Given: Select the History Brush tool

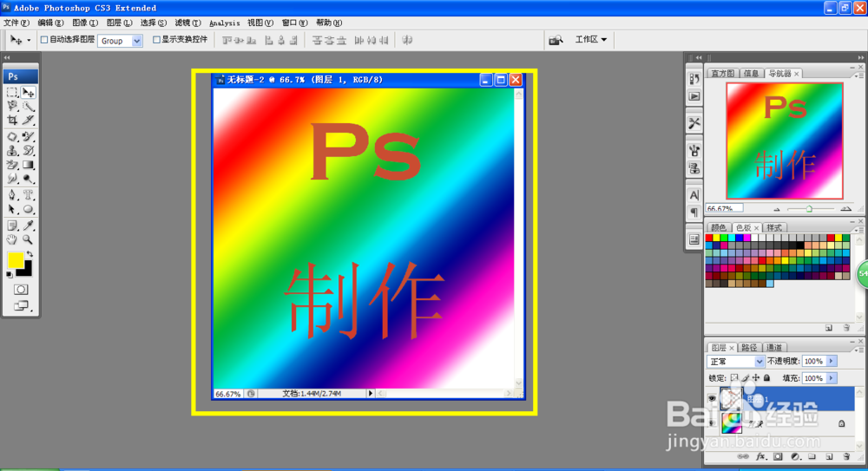Looking at the screenshot, I should pos(29,151).
